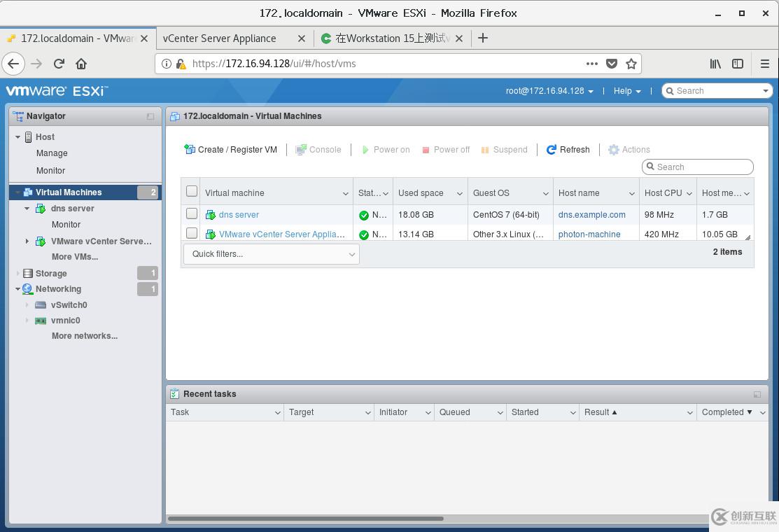Open the Guest OS column dropdown arrow
Image resolution: width=779 pixels, height=532 pixels.
[545, 193]
